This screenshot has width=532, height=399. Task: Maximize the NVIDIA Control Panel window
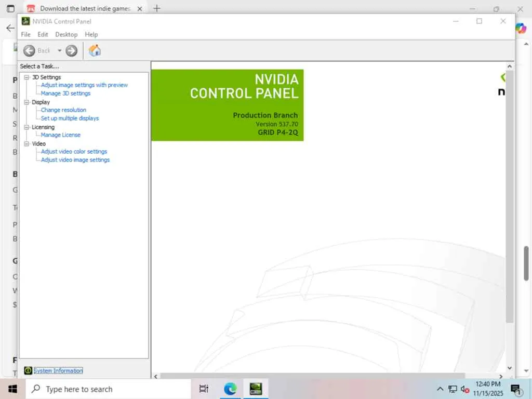(x=479, y=21)
